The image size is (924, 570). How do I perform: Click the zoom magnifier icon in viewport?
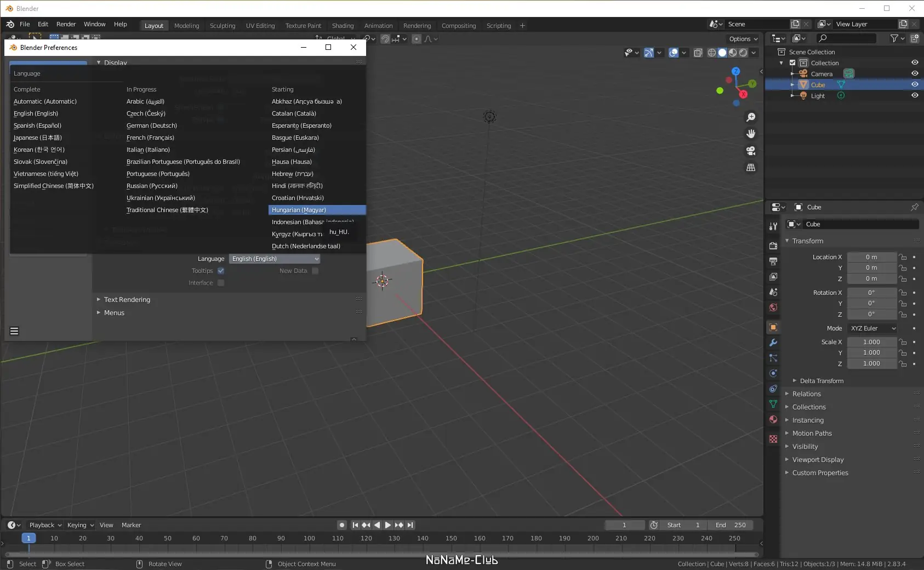(751, 117)
